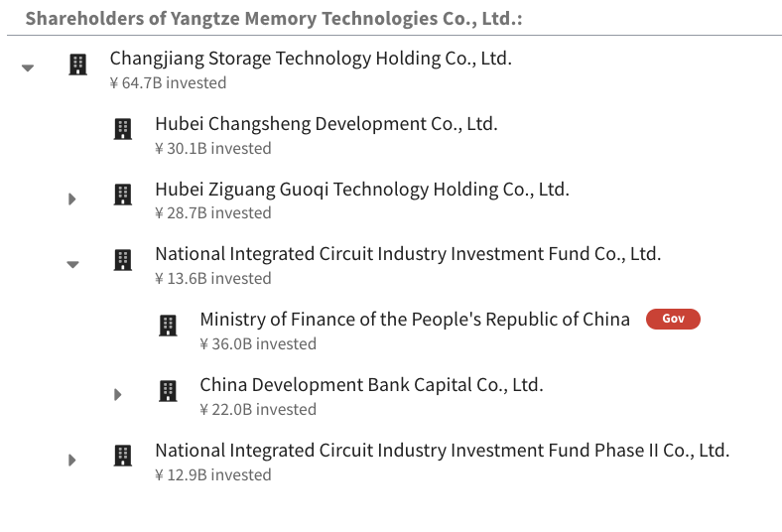Viewport: 782px width, 532px height.
Task: Click building icon beside Hubei Ziguang Guoqi Technology
Action: click(123, 195)
